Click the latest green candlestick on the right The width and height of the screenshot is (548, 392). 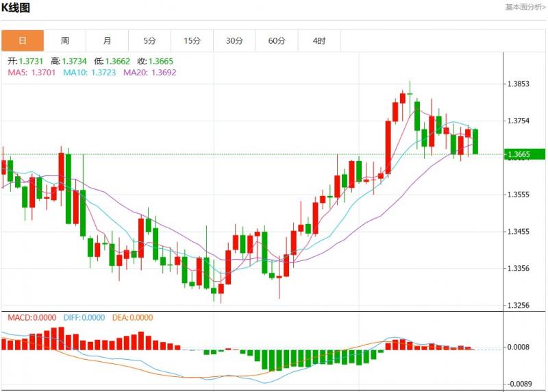(x=475, y=142)
